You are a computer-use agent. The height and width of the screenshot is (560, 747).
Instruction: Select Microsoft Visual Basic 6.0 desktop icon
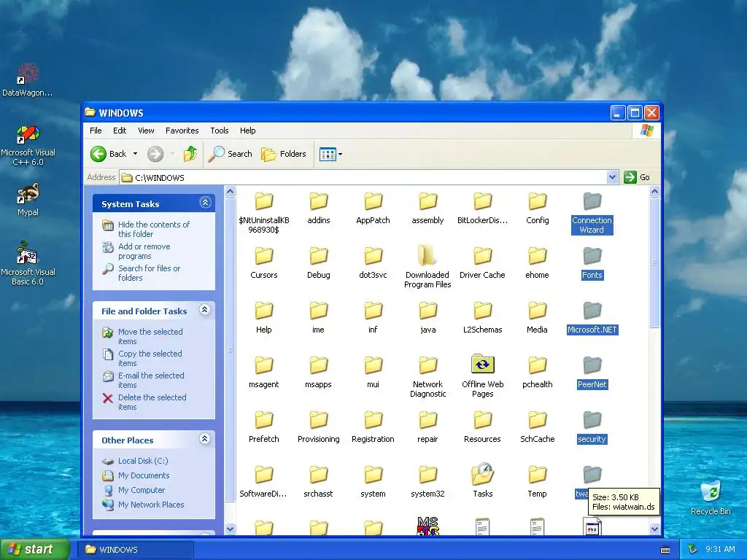click(x=28, y=263)
